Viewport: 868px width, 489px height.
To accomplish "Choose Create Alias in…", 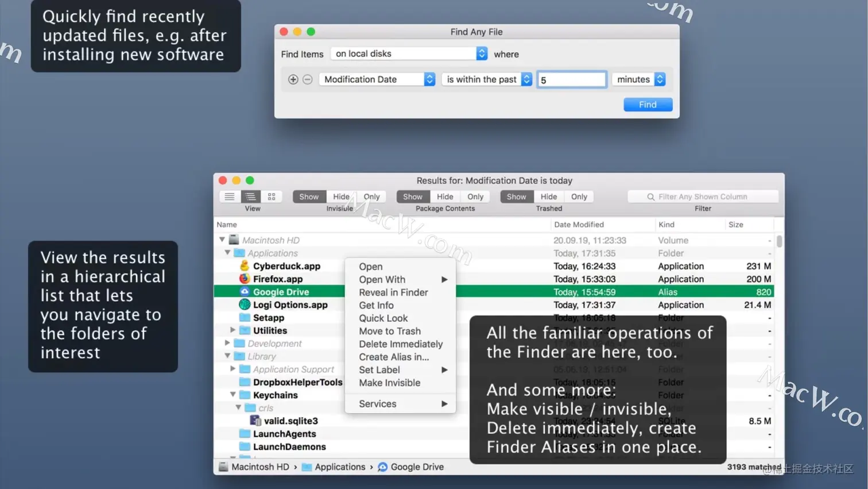I will (x=400, y=357).
